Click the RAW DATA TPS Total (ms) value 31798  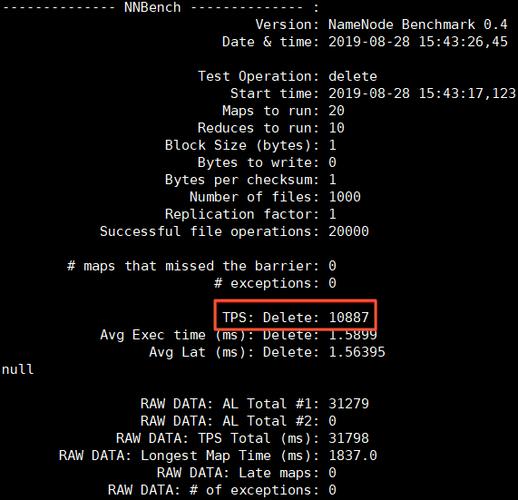[349, 438]
